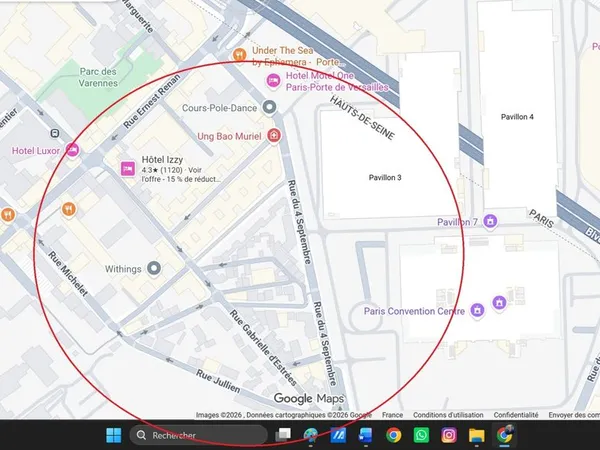
Task: Click the Hotel Luxor pink hotel pin
Action: pos(72,150)
